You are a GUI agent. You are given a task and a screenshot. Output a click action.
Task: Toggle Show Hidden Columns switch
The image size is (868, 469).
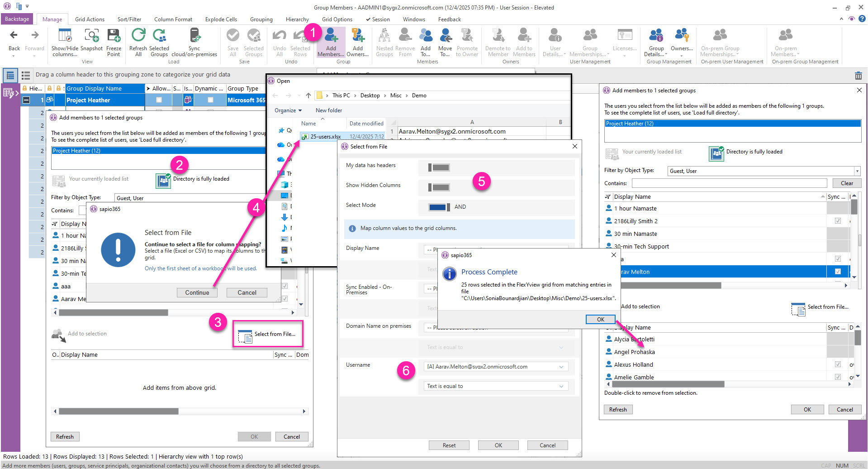(439, 187)
